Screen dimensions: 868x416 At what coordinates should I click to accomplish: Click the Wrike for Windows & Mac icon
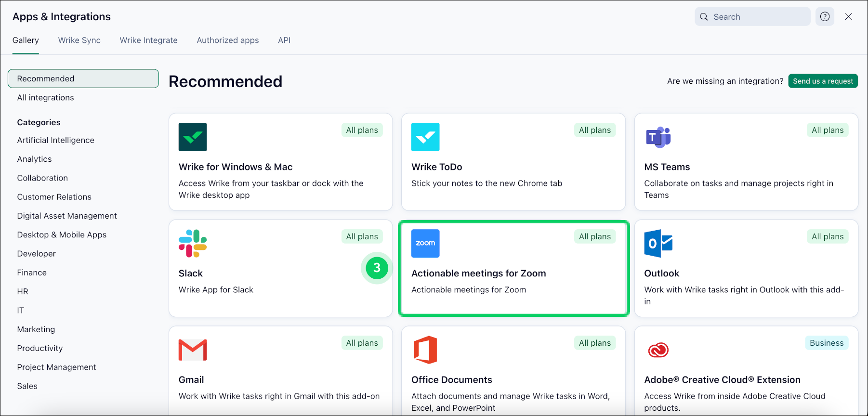pos(193,137)
